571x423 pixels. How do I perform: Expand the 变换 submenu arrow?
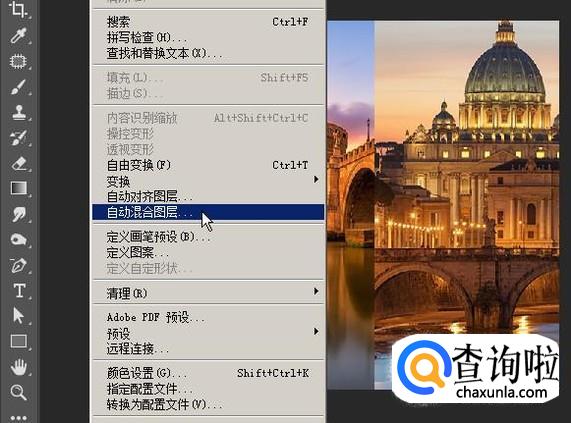[316, 179]
